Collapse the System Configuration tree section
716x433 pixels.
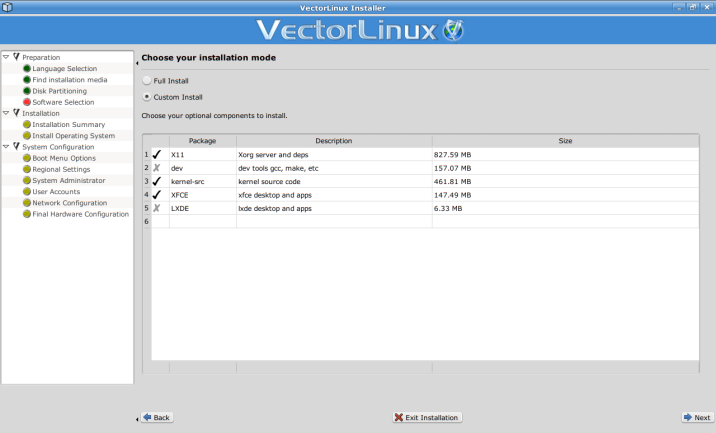pyautogui.click(x=6, y=146)
